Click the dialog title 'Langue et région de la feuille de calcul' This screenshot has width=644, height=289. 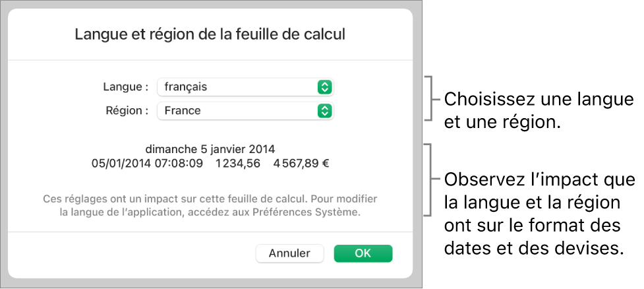pos(210,34)
